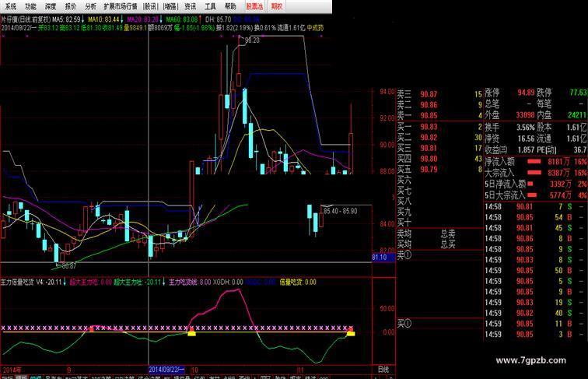Click the 日线 period label
Viewport: 588px width, 379px height.
tap(383, 370)
